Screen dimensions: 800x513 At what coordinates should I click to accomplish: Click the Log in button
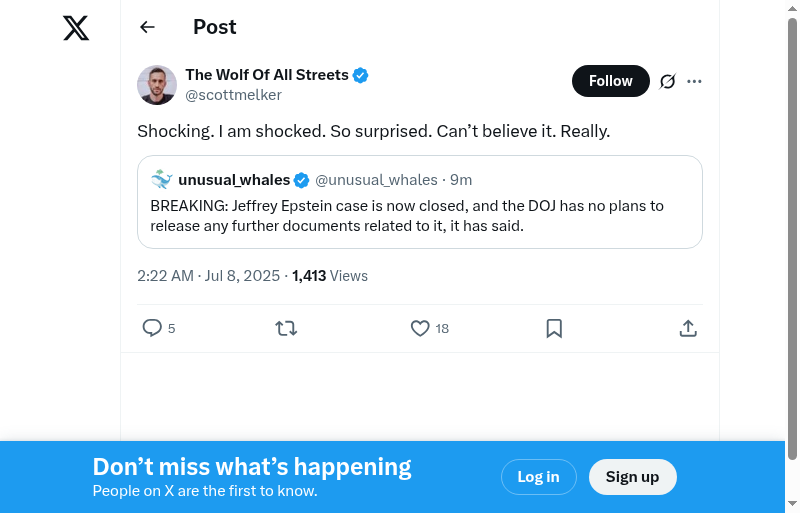pyautogui.click(x=538, y=477)
